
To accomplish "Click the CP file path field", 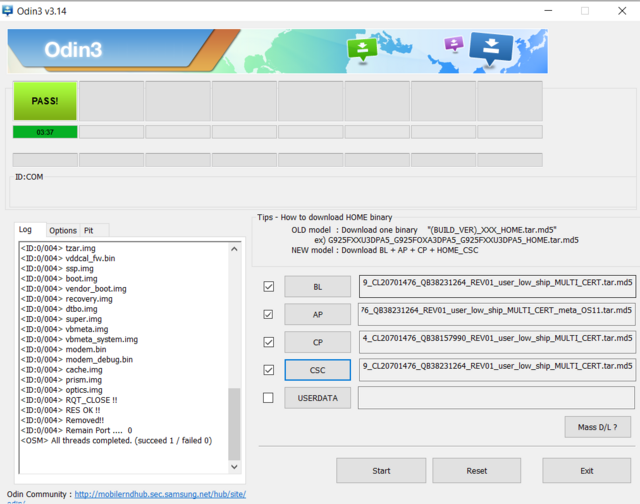I will pyautogui.click(x=497, y=342).
